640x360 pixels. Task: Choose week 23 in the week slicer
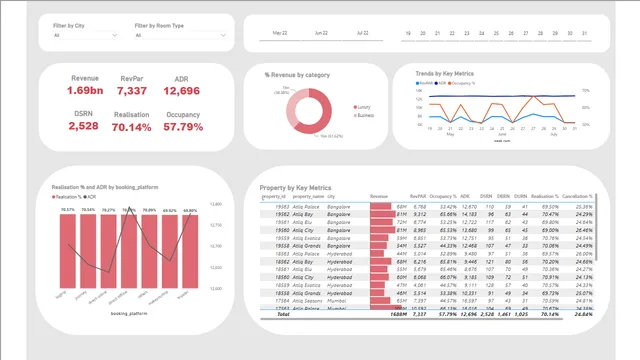467,33
